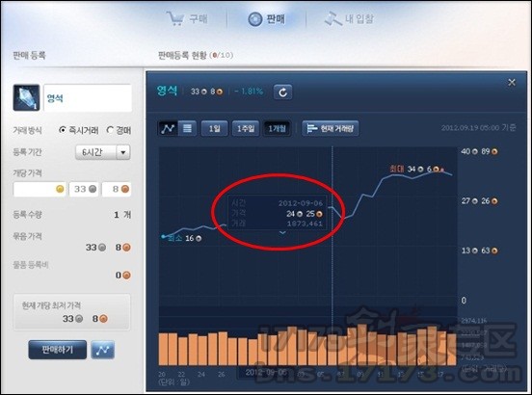532x395 pixels.
Task: Click the 현재 거래량 bar chart icon
Action: point(311,128)
